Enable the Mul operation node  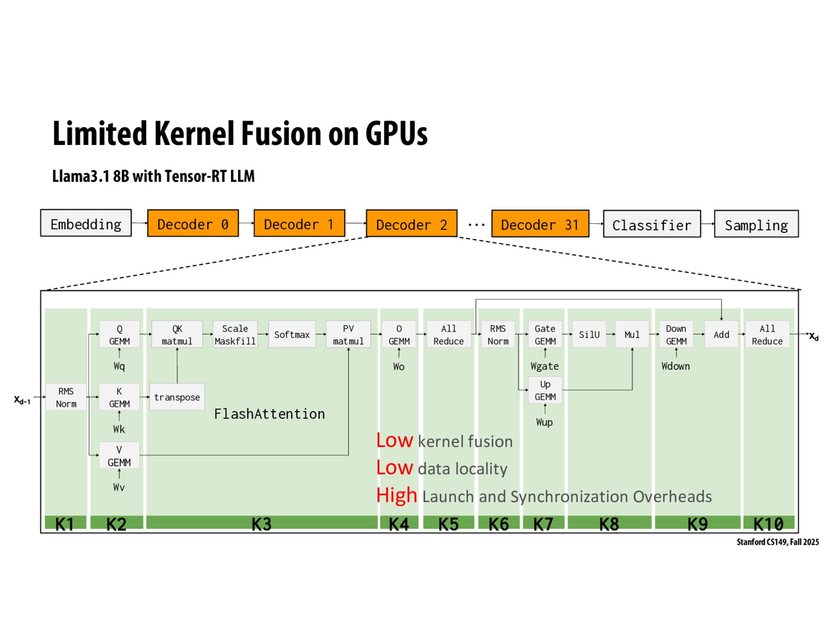632,334
